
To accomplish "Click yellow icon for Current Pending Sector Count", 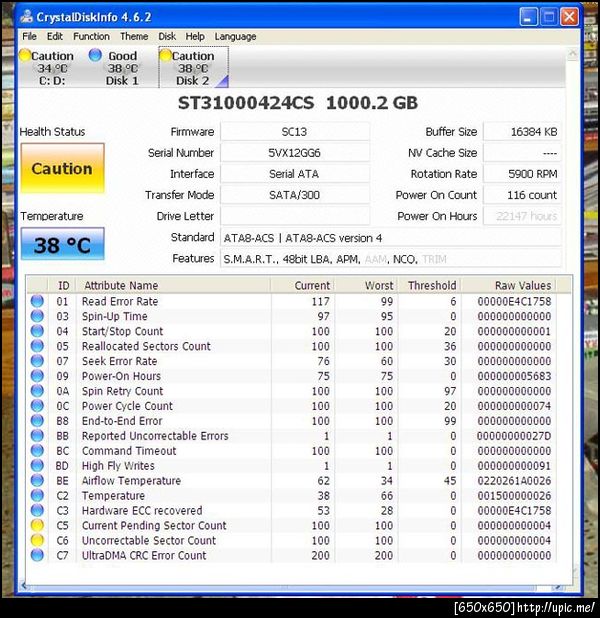I will click(x=37, y=525).
